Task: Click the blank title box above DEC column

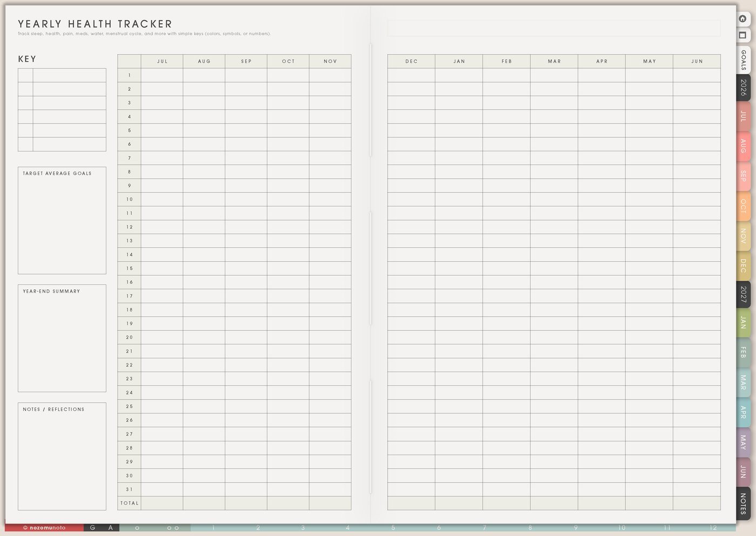Action: tap(553, 28)
